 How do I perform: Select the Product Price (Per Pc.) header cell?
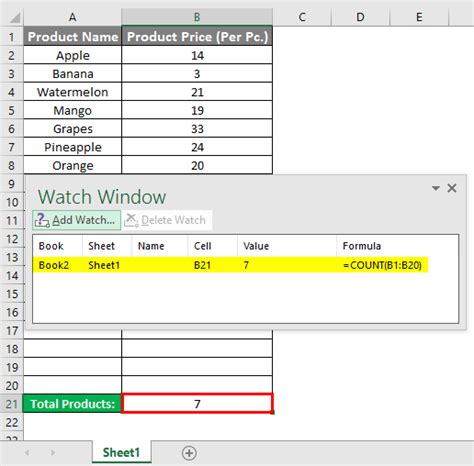click(x=197, y=36)
